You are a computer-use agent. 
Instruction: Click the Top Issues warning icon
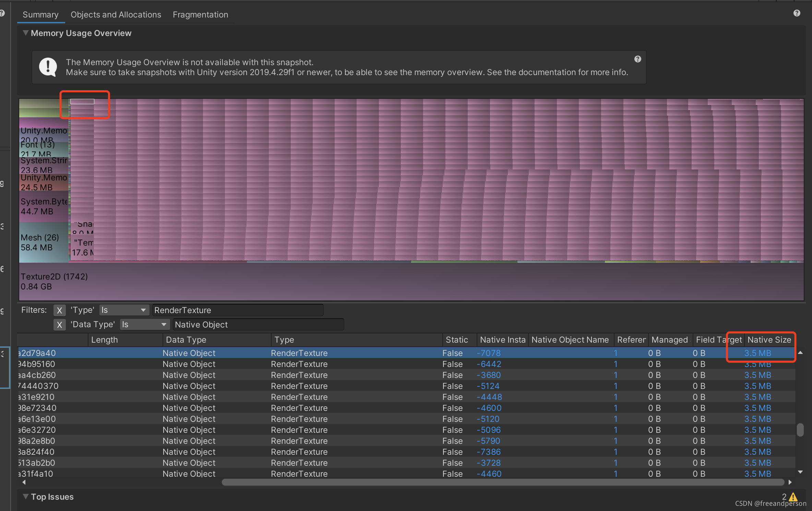(793, 497)
